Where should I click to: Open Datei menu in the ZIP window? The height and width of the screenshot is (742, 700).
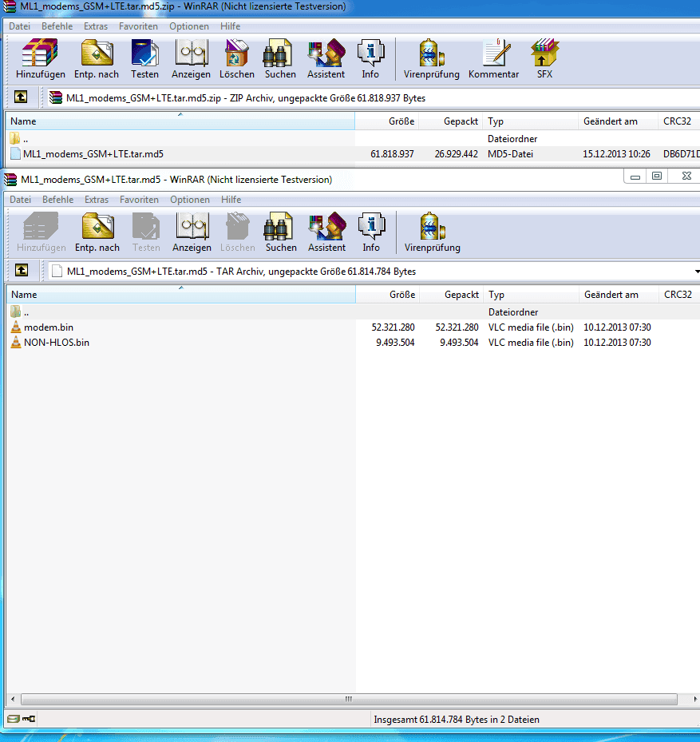19,26
